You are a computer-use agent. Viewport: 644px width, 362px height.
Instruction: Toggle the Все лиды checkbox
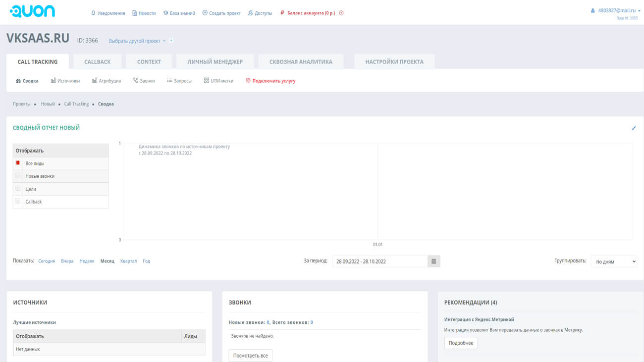click(x=18, y=163)
